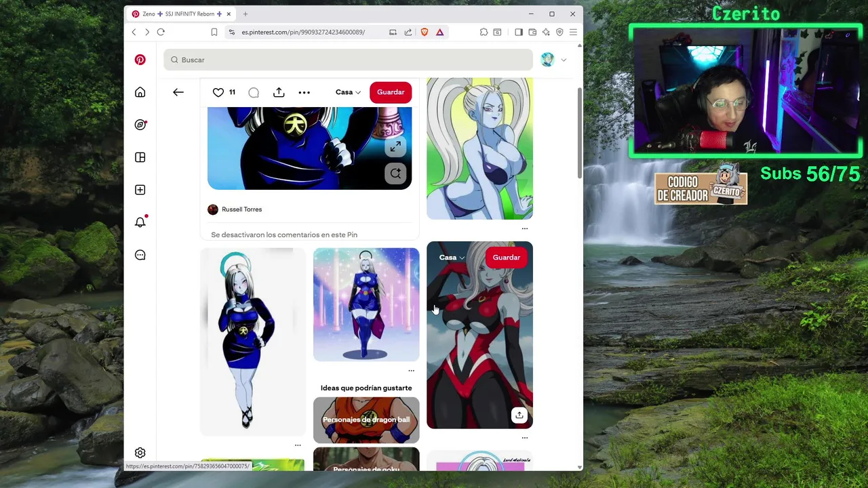Click the share page icon in address bar
This screenshot has height=488, width=868.
(408, 32)
